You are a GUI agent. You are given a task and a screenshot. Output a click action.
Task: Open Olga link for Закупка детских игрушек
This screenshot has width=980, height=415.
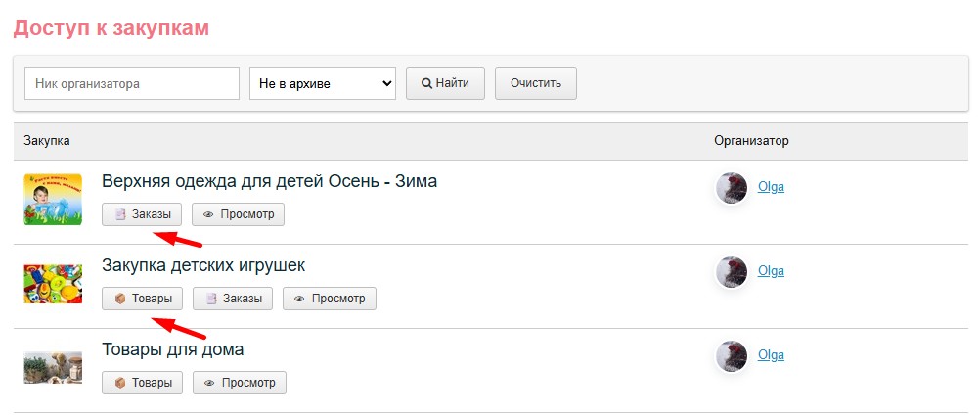(x=771, y=271)
